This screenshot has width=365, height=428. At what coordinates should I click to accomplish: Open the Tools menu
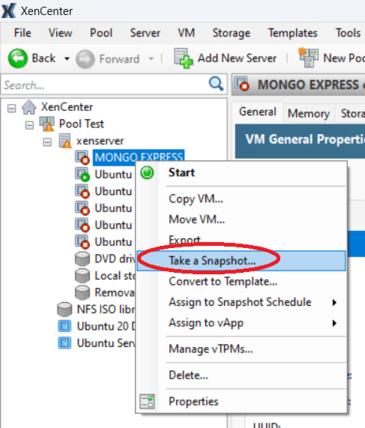(x=348, y=33)
